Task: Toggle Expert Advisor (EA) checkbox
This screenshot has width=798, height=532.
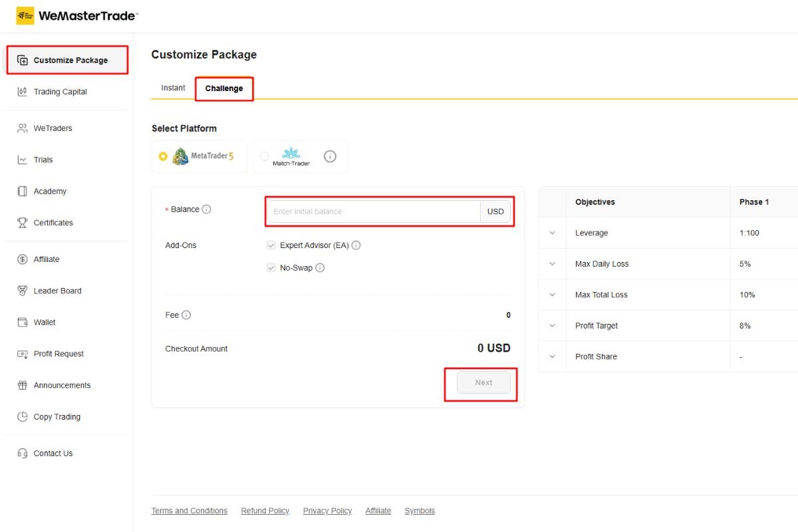Action: [x=271, y=245]
